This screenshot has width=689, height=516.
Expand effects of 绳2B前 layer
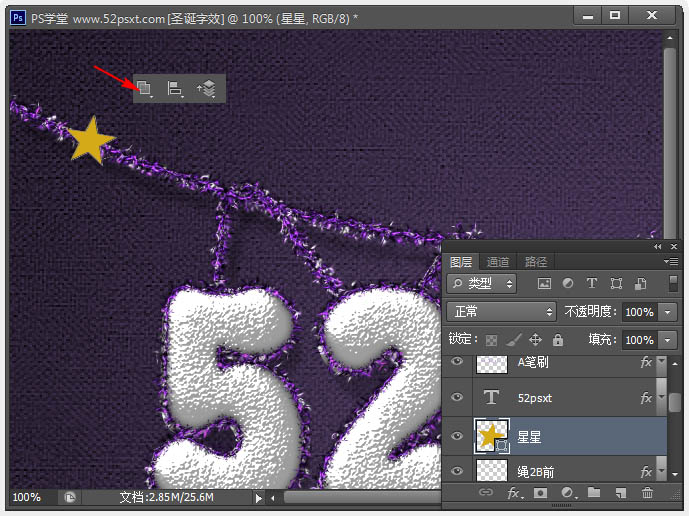pyautogui.click(x=661, y=471)
